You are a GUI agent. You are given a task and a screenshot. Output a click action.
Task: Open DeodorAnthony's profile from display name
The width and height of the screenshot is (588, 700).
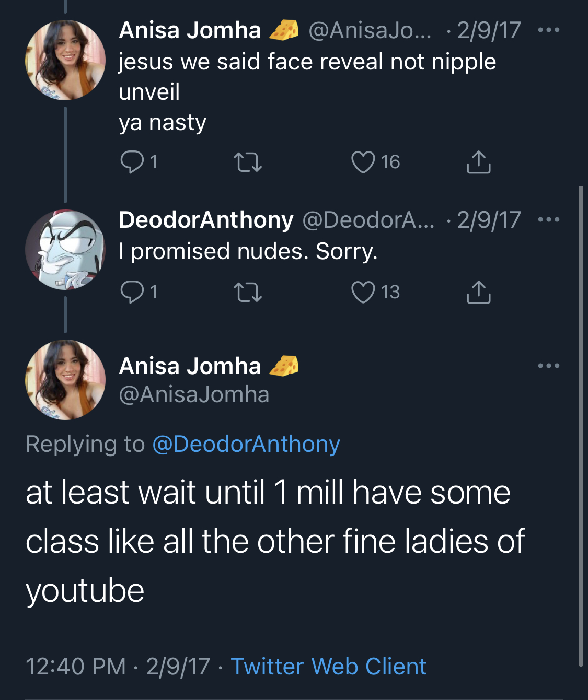pyautogui.click(x=206, y=220)
